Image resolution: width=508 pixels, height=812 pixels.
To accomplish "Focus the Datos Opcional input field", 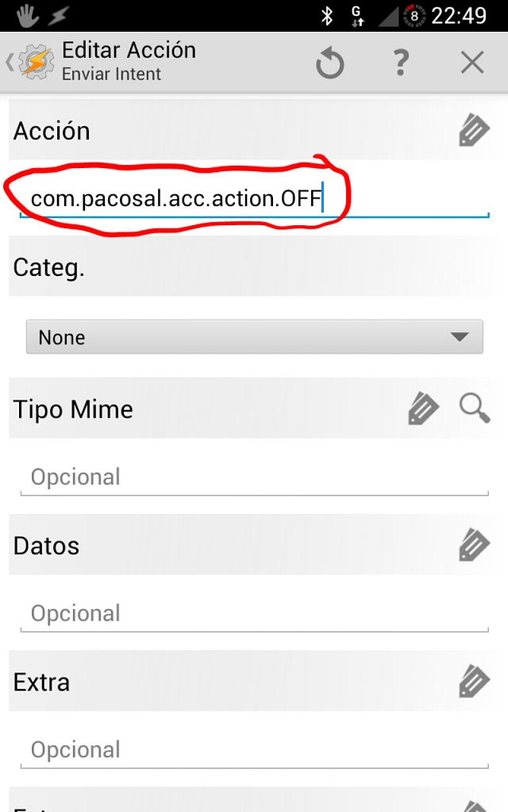I will [254, 614].
